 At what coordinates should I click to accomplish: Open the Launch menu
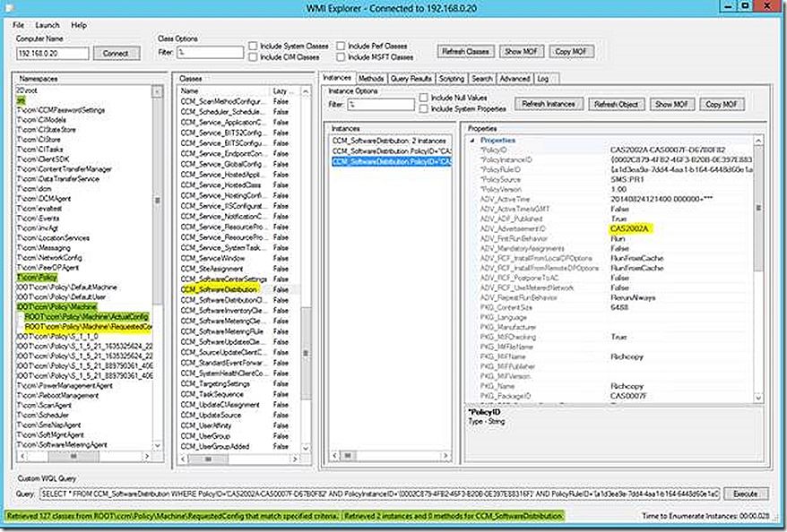click(x=48, y=25)
